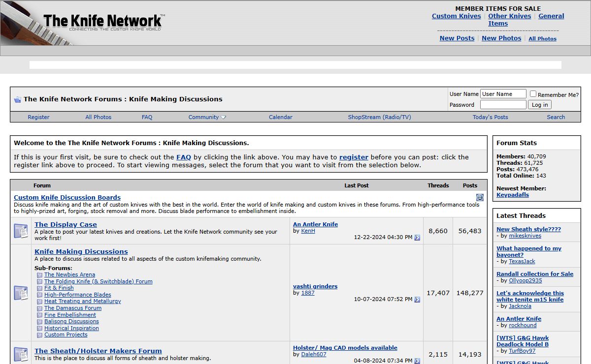591x364 pixels.
Task: Focus the User Name input field
Action: [x=503, y=94]
